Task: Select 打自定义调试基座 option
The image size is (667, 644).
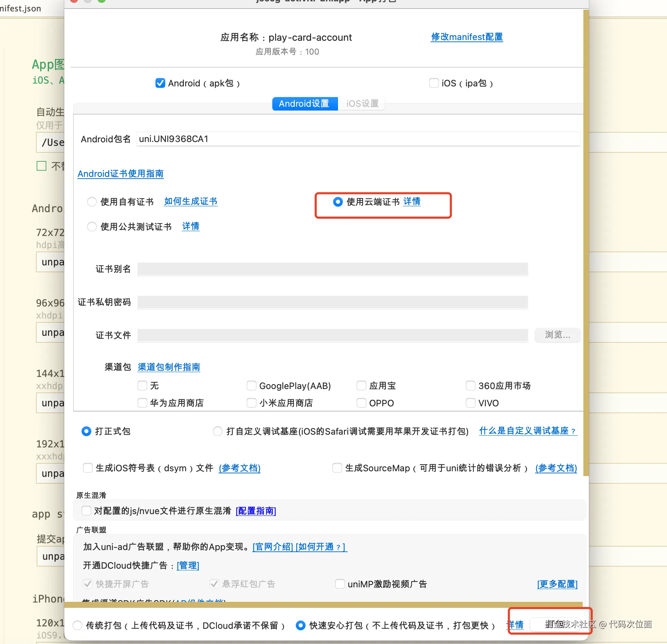Action: click(x=217, y=431)
